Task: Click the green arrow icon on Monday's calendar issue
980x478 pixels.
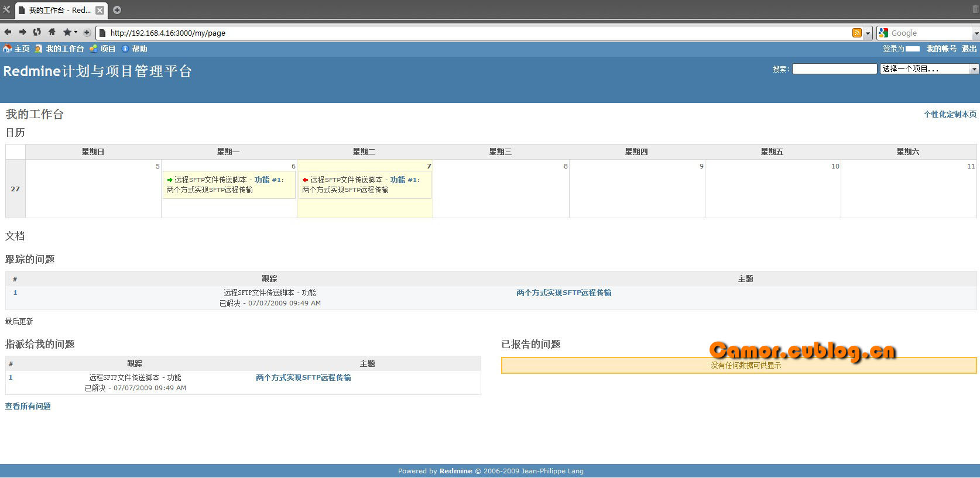Action: (170, 180)
